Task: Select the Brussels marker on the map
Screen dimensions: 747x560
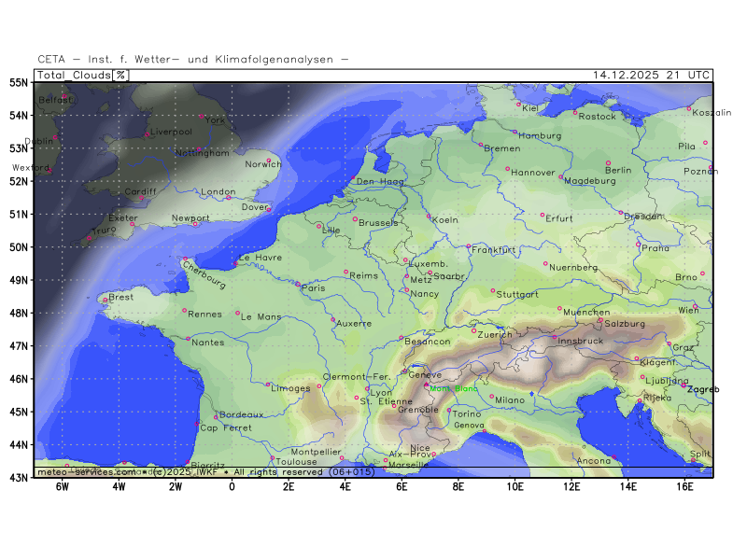Action: (355, 219)
